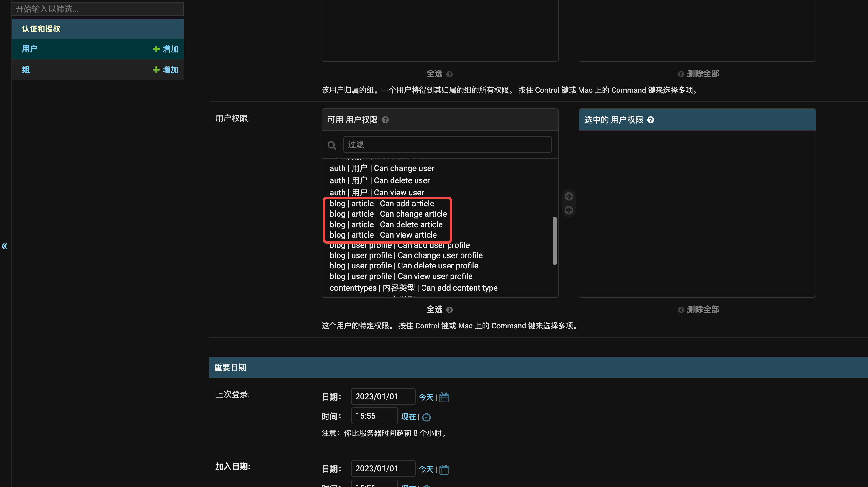Click help icon next to 可用 用户权限
Image resolution: width=868 pixels, height=487 pixels.
click(385, 120)
